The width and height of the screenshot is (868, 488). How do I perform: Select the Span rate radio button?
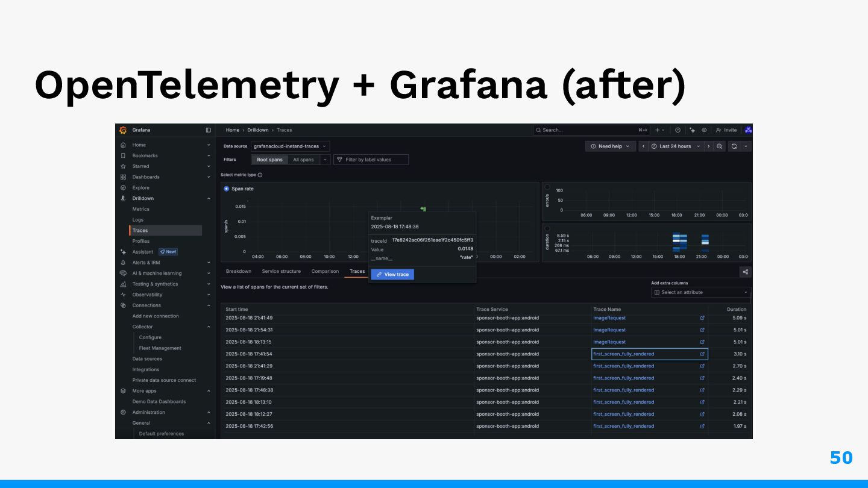[x=227, y=189]
